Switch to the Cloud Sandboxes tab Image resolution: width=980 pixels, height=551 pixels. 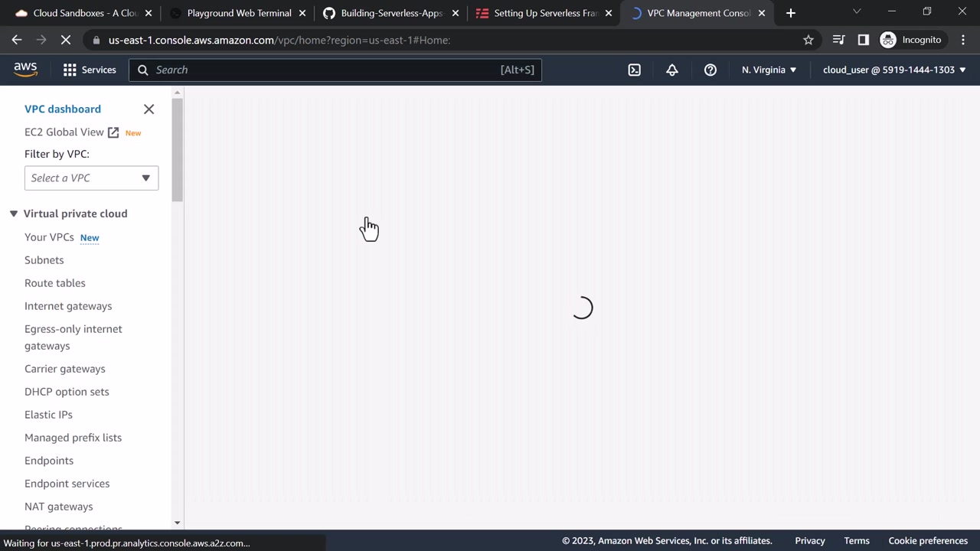[x=83, y=13]
